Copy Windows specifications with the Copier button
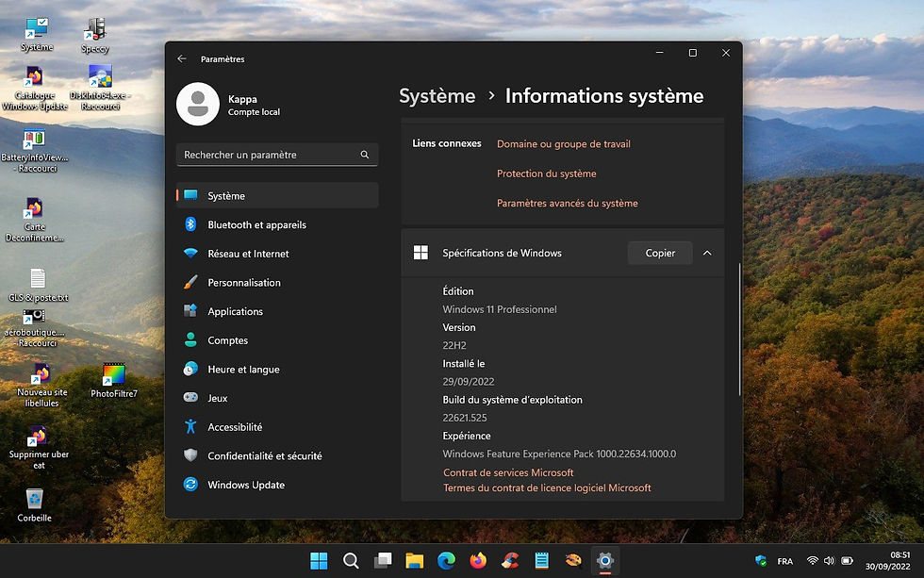Screen dimensions: 924x578 (x=660, y=254)
